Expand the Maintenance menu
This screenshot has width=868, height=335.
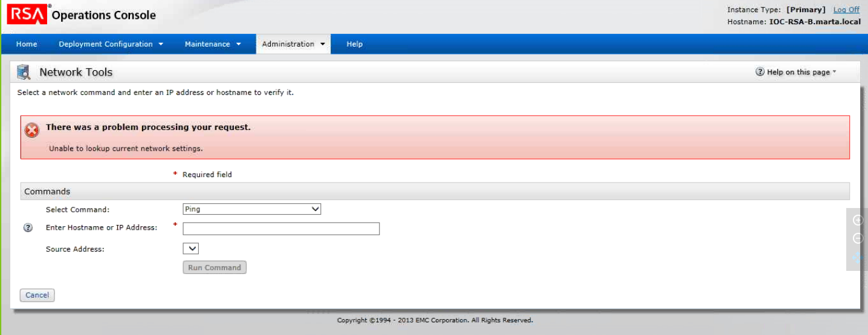point(213,44)
